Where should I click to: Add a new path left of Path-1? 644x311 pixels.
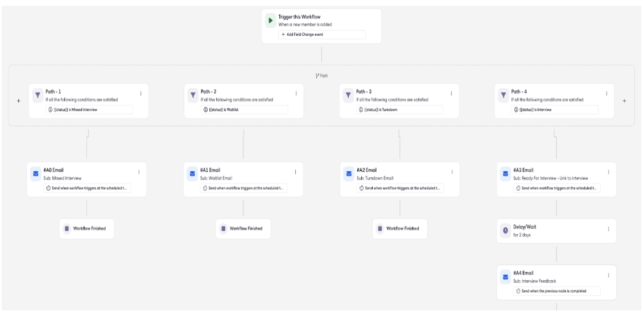(18, 101)
